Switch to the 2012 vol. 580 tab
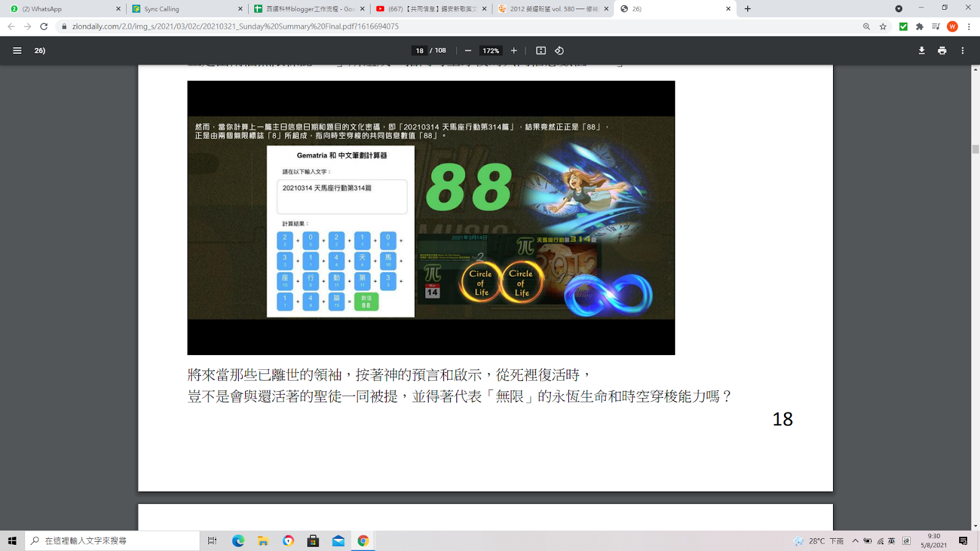 pos(553,9)
